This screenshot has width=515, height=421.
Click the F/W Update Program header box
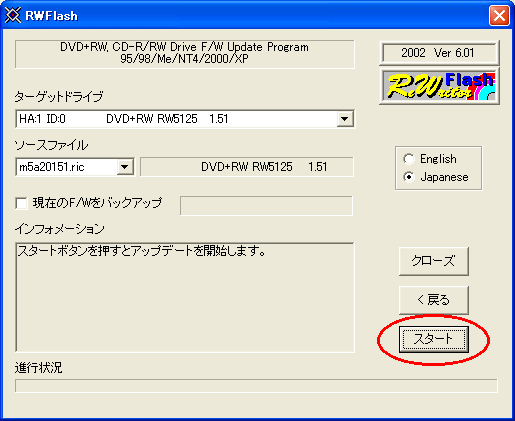click(185, 54)
